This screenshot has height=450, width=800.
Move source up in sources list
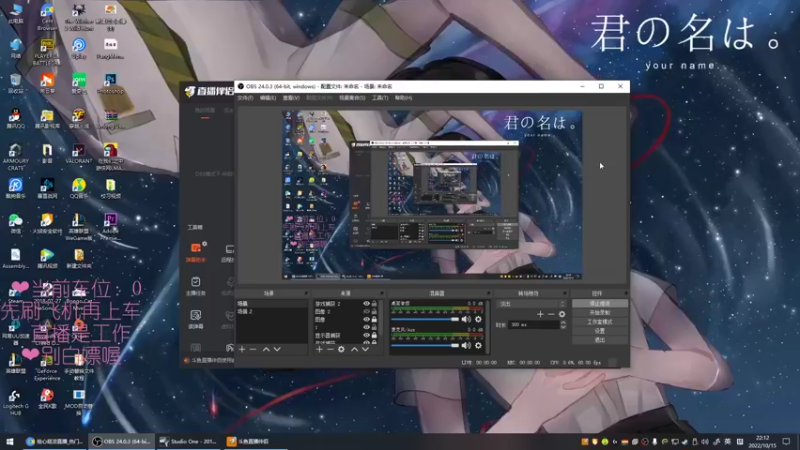coord(354,349)
